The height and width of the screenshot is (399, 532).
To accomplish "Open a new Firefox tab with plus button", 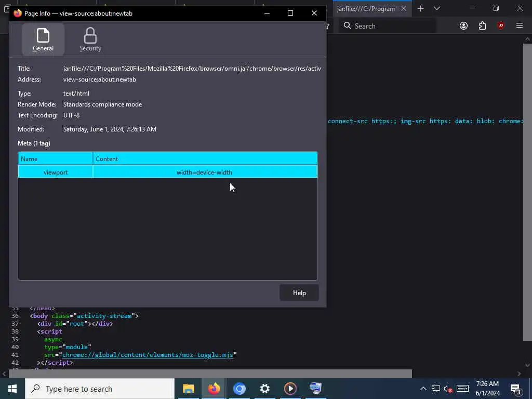I will [421, 9].
